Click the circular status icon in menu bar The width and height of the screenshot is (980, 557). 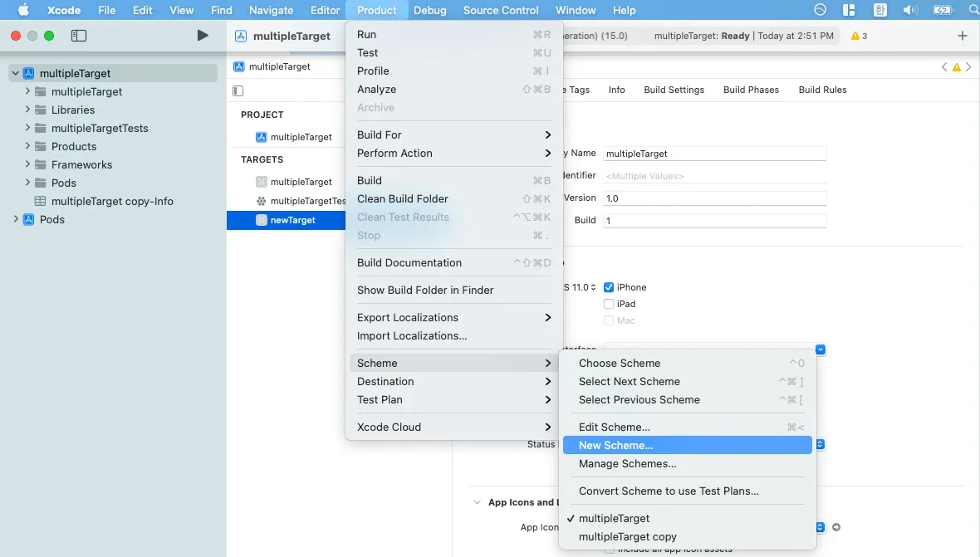820,10
